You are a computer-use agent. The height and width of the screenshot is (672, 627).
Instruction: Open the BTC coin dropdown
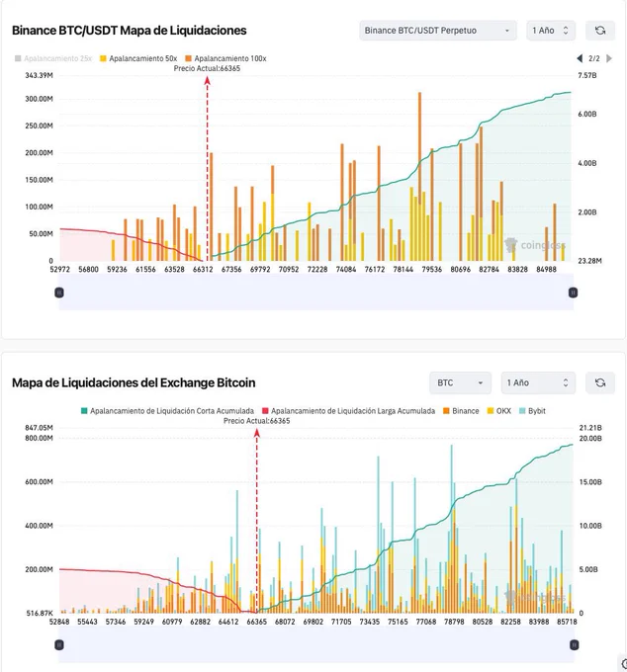(x=460, y=382)
